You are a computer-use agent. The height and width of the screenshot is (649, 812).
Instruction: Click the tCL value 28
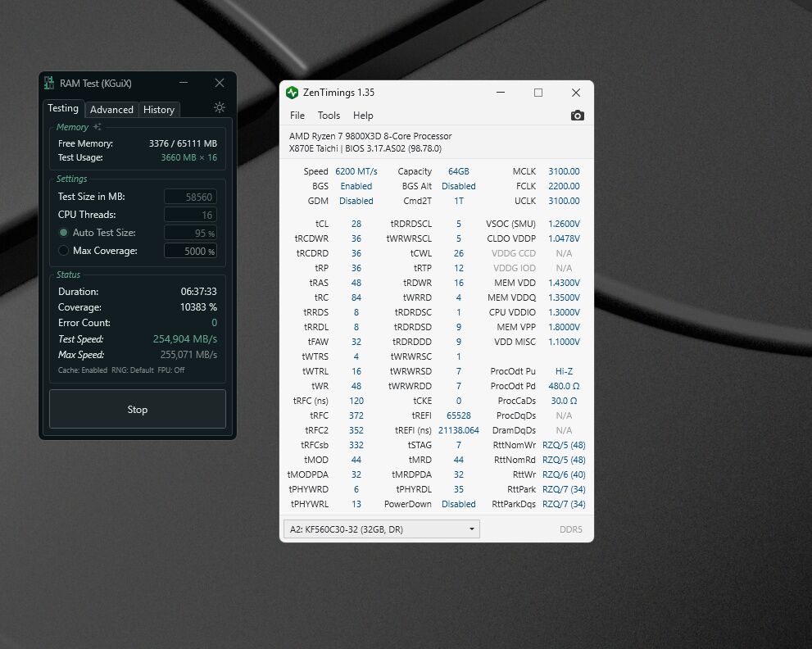[356, 224]
